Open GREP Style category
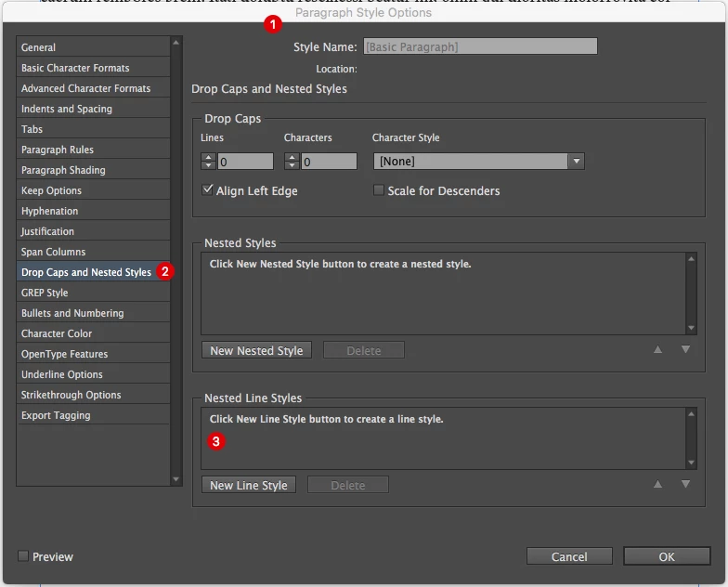The image size is (728, 587). pyautogui.click(x=93, y=293)
